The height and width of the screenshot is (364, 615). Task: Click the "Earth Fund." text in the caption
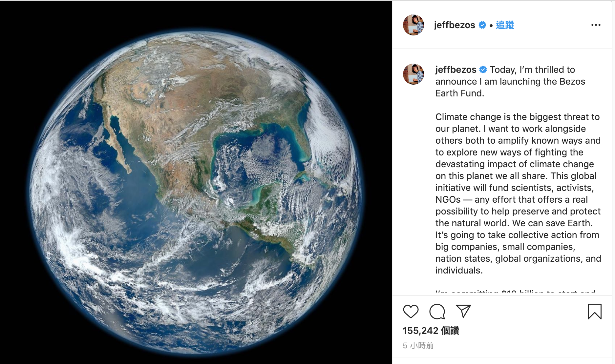(460, 93)
